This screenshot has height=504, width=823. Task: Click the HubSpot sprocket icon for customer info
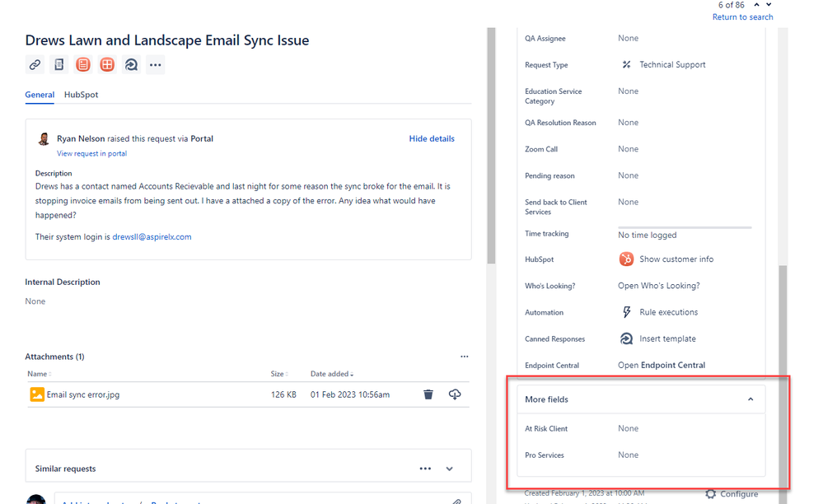click(x=626, y=259)
